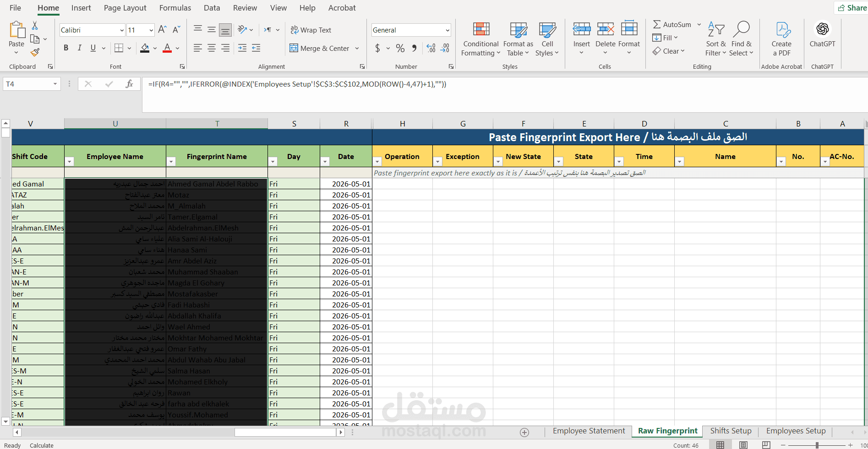Add a new sheet with plus icon
The image size is (868, 449).
(x=524, y=433)
